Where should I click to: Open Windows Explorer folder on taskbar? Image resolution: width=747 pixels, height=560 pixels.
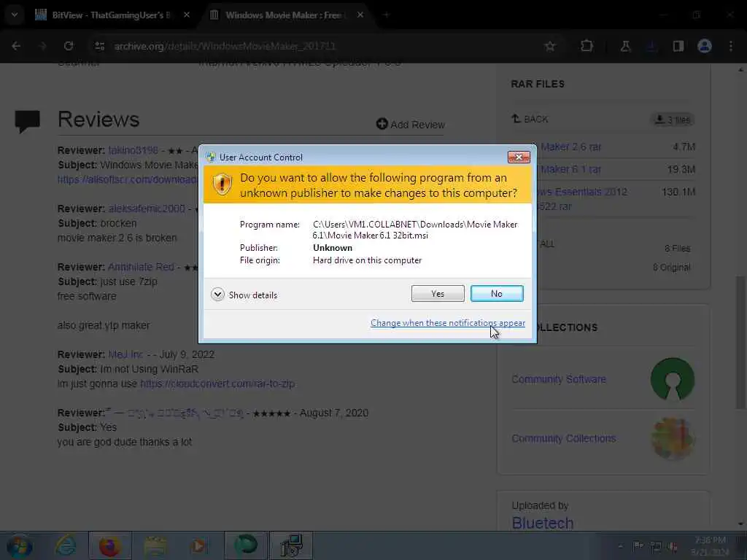(x=155, y=546)
